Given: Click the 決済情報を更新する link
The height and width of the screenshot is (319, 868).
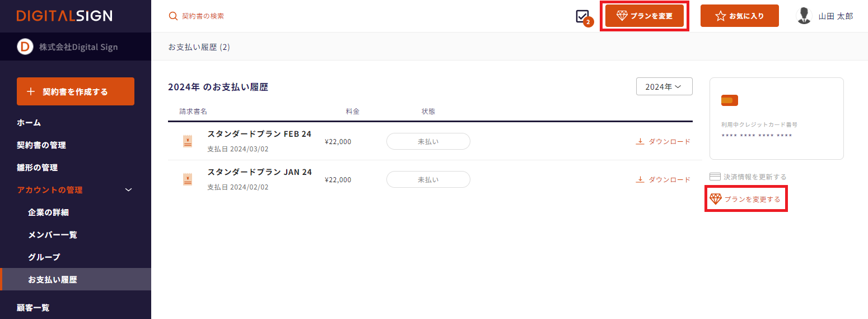Looking at the screenshot, I should point(748,177).
